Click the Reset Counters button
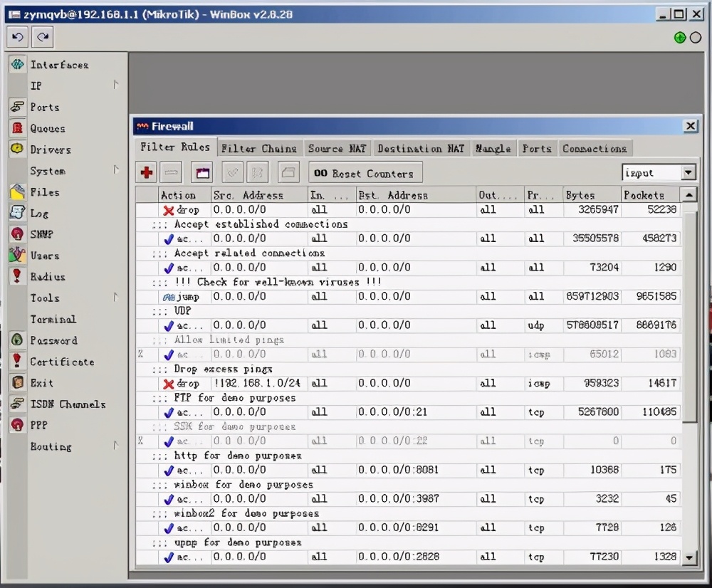The image size is (712, 588). point(365,173)
